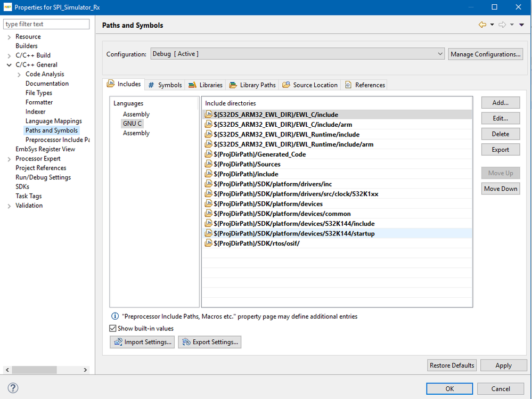532x399 pixels.
Task: Select GNU C in Languages list
Action: click(132, 124)
